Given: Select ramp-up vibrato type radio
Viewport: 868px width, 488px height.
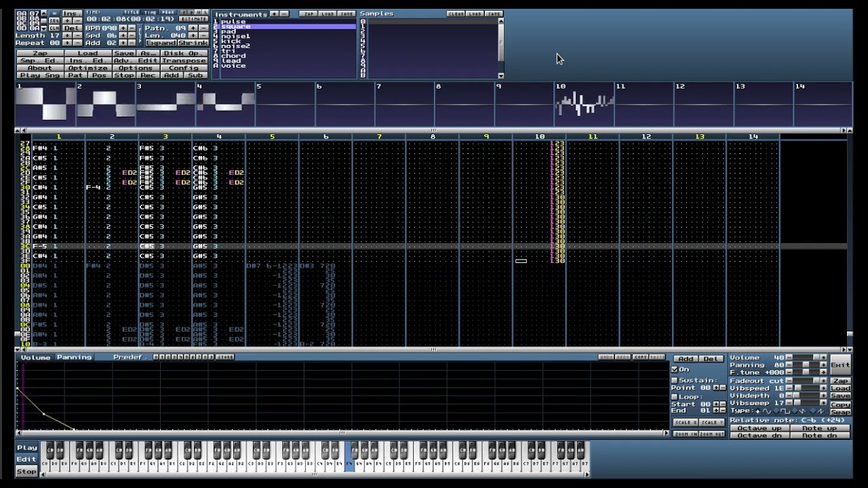Looking at the screenshot, I should click(x=813, y=411).
